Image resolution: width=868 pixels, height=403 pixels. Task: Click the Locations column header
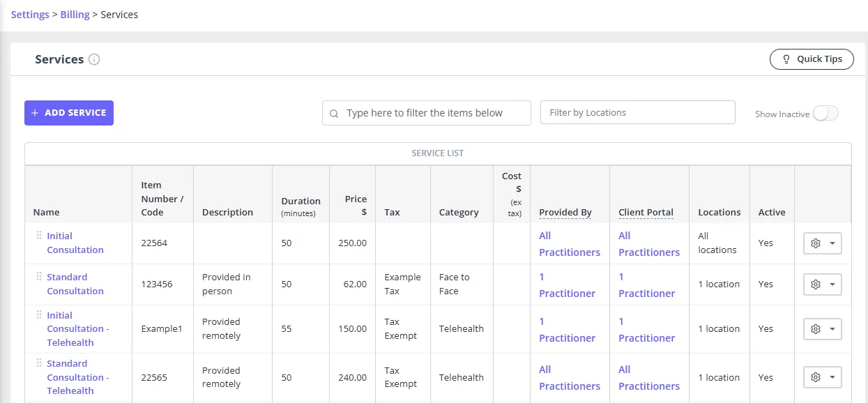(x=719, y=212)
